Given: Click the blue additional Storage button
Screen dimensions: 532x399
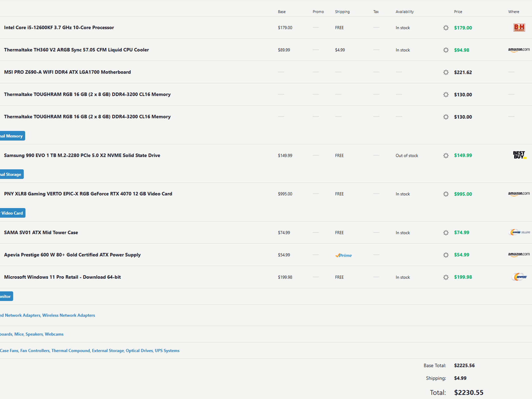Looking at the screenshot, I should click(x=11, y=174).
